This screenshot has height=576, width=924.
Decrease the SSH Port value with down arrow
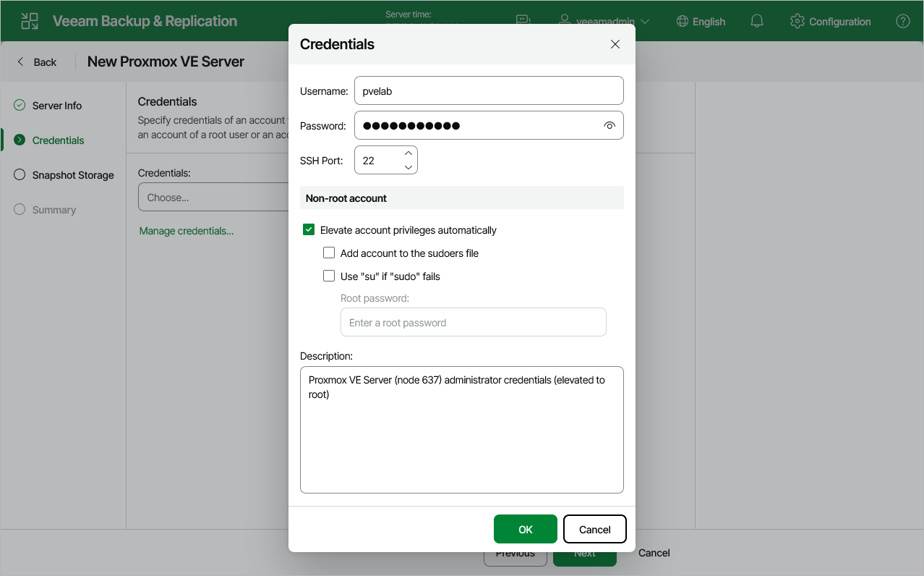pyautogui.click(x=408, y=167)
